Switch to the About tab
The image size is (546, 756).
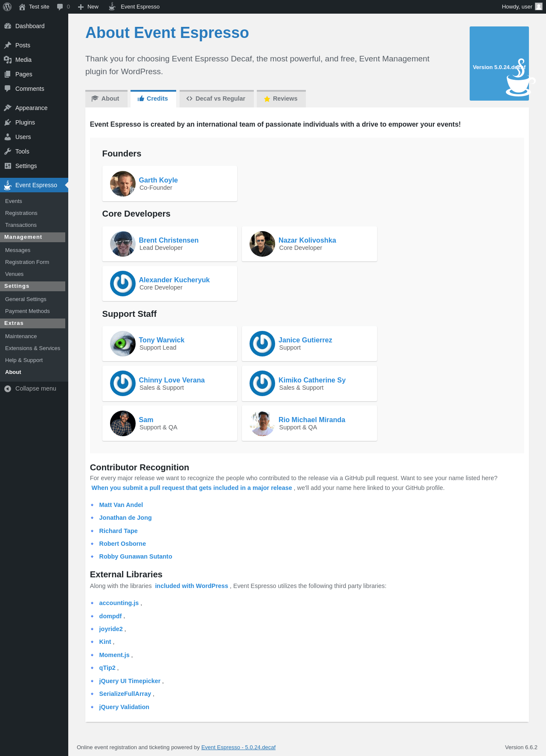106,98
